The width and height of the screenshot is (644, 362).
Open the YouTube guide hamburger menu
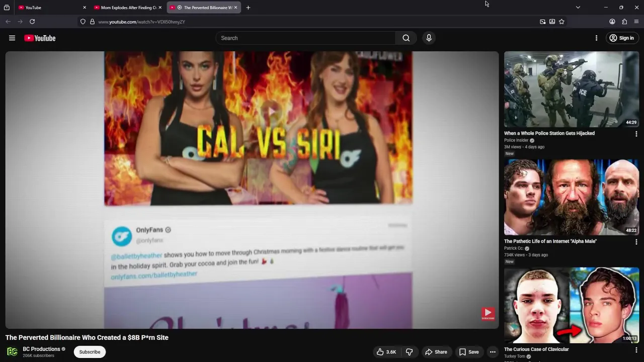point(12,38)
